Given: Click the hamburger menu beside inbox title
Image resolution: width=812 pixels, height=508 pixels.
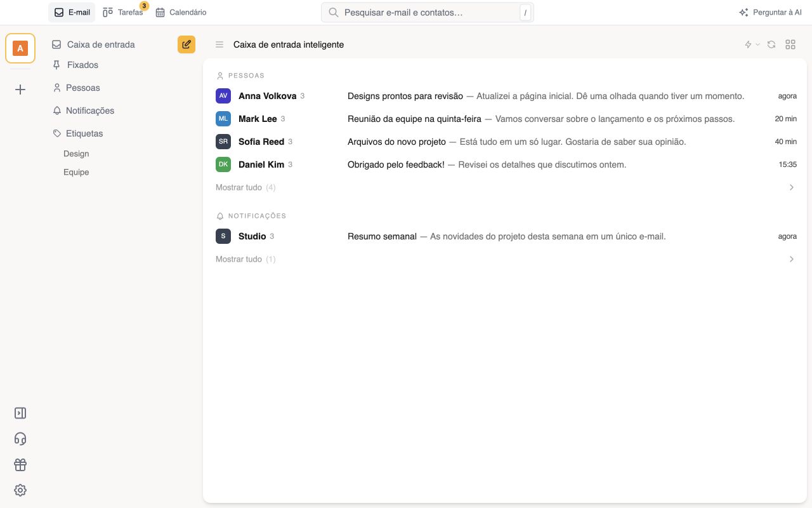Looking at the screenshot, I should coord(219,44).
